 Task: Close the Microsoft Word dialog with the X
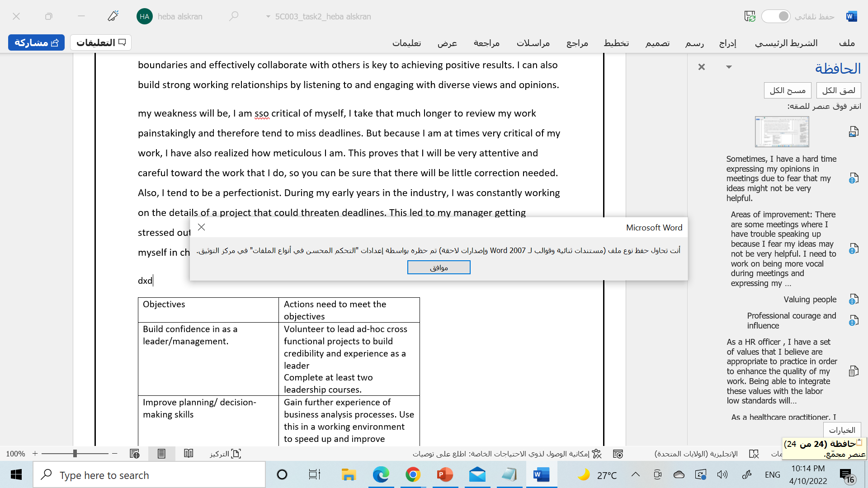pos(202,227)
